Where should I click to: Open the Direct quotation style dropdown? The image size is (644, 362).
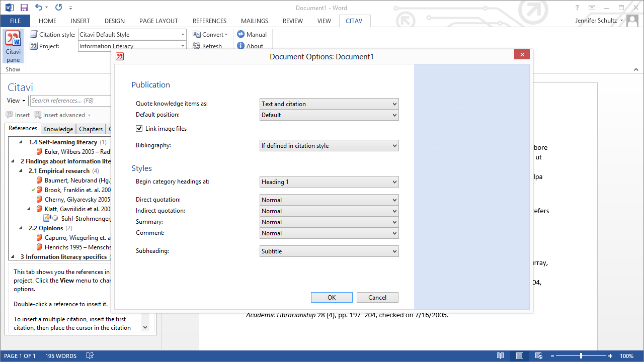[329, 200]
